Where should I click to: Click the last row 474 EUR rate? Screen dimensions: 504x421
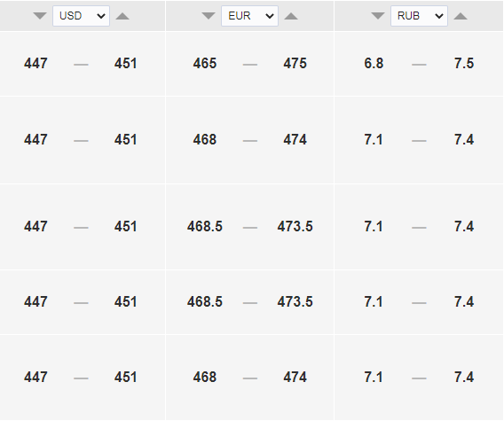coord(295,377)
